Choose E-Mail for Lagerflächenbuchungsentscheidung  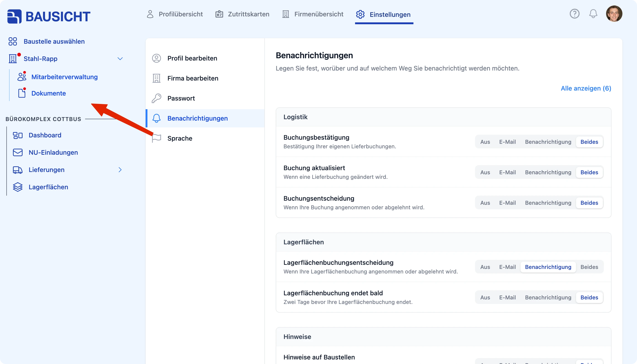click(508, 267)
